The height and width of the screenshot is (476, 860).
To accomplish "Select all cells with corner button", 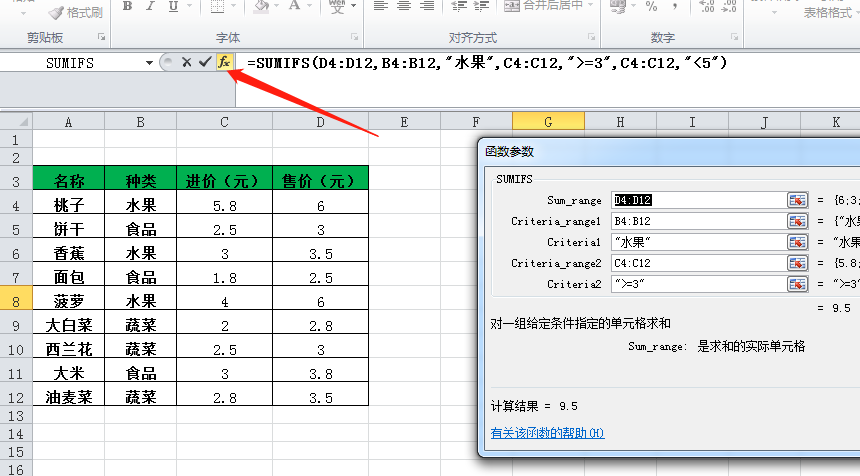I will click(x=16, y=121).
